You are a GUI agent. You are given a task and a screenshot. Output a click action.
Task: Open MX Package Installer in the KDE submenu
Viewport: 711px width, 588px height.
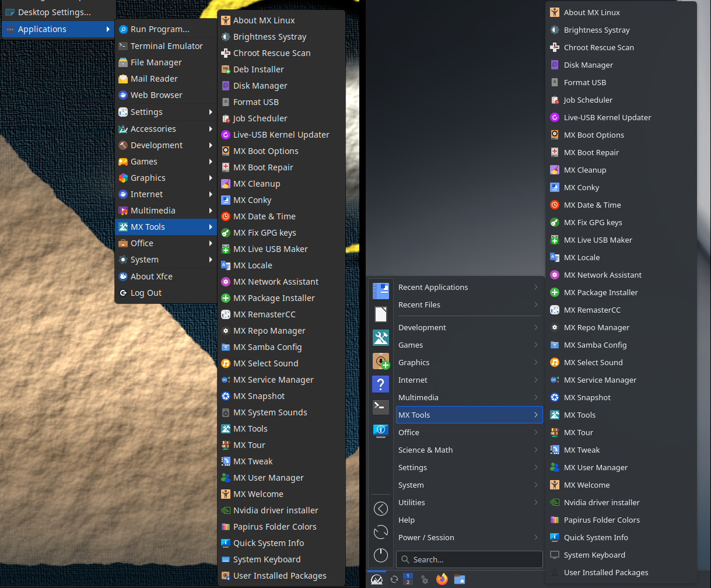click(621, 292)
